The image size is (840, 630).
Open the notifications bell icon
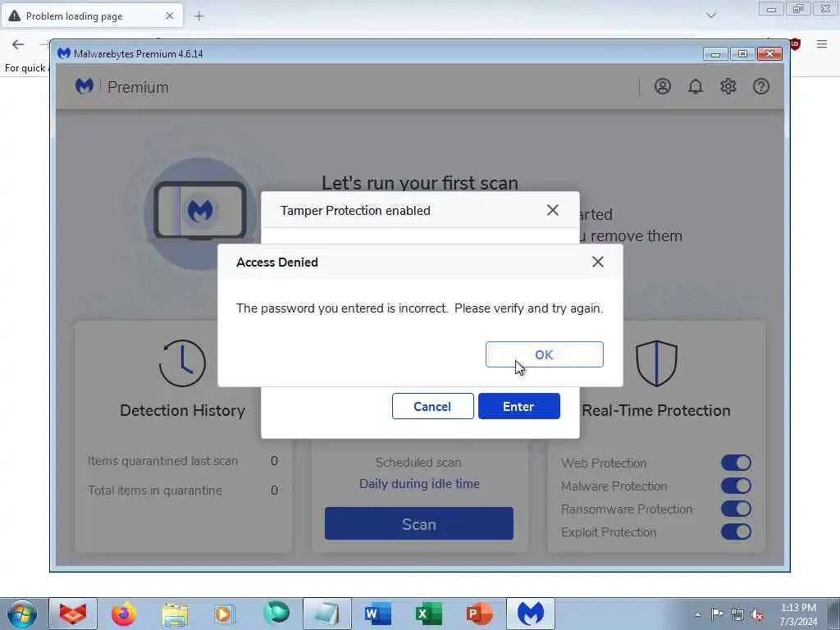coord(696,86)
